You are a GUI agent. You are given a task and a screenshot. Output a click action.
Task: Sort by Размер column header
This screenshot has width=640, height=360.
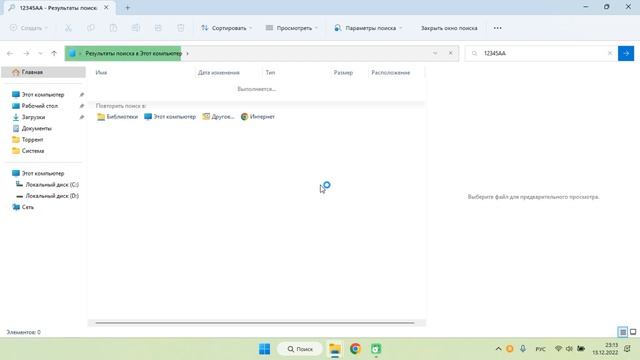(x=343, y=73)
